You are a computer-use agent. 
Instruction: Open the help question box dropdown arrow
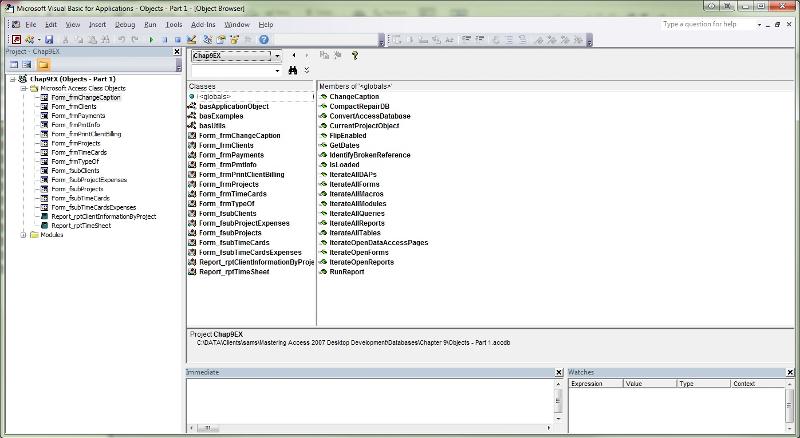coord(759,25)
